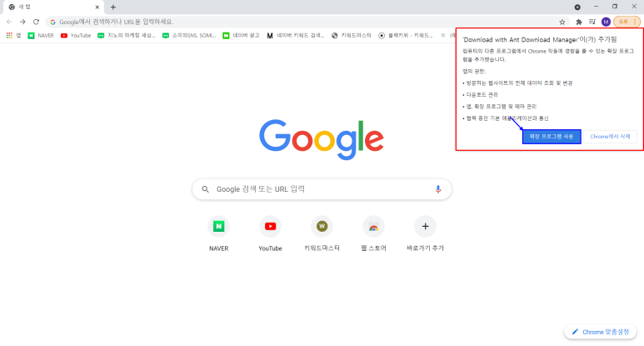
Task: Open the 네이버 광고 bookmark
Action: [241, 36]
